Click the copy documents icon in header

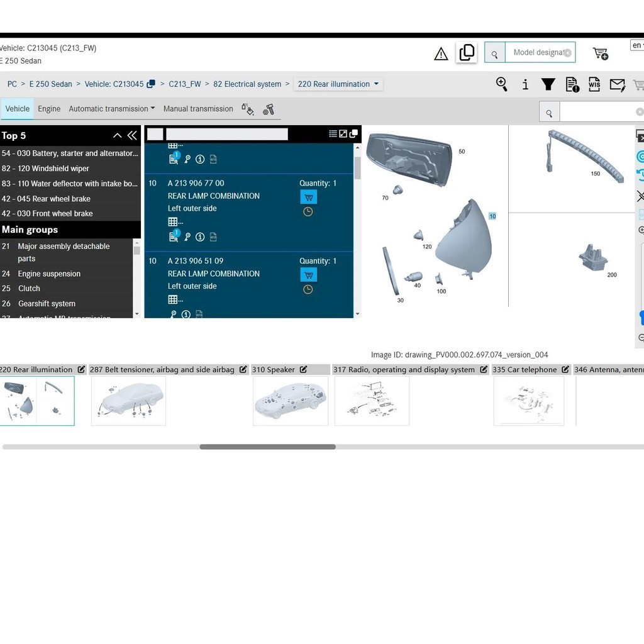pyautogui.click(x=467, y=53)
